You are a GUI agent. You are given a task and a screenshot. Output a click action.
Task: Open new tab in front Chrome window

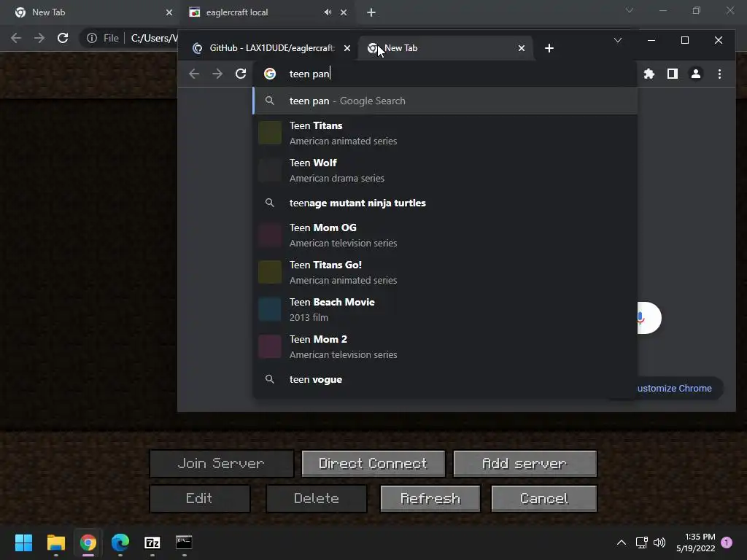click(x=549, y=48)
